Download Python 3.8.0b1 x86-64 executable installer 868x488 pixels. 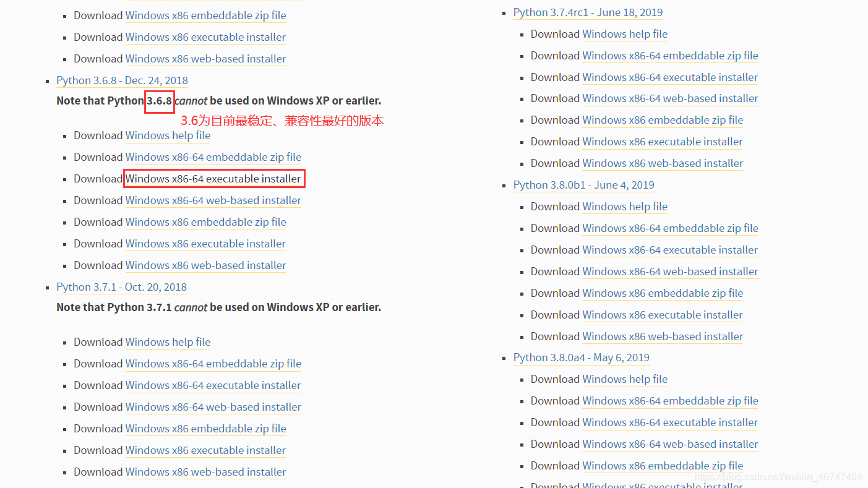coord(671,250)
